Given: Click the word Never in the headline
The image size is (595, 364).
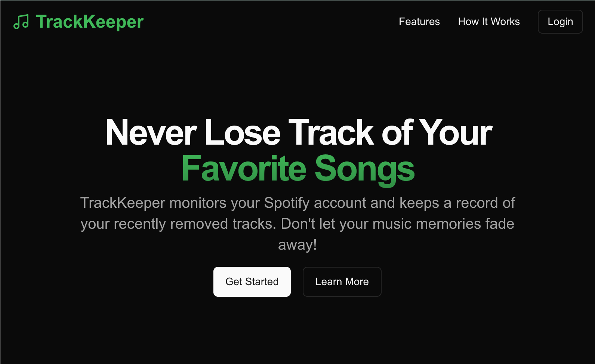Looking at the screenshot, I should click(x=151, y=133).
